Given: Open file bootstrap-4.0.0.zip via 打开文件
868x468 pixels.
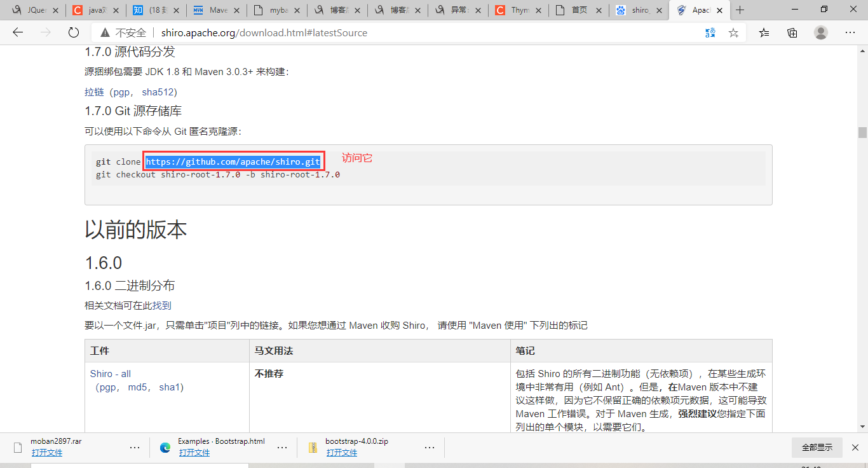Looking at the screenshot, I should tap(342, 453).
